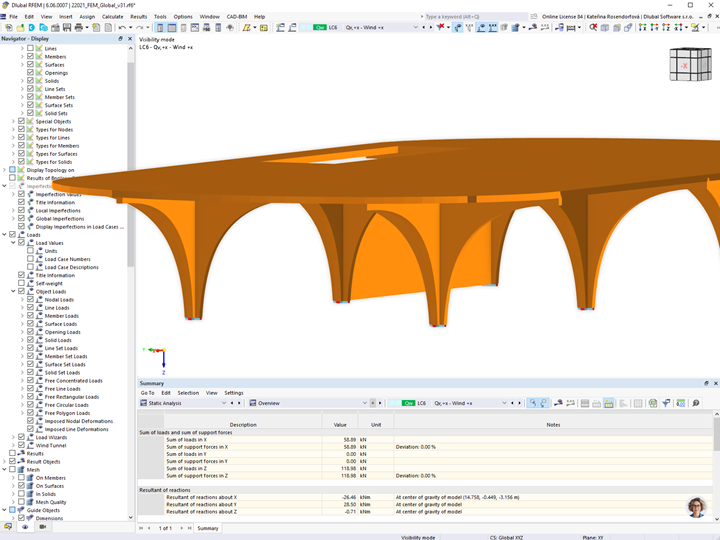Open the CAD-BIM menu
The image size is (720, 540).
238,17
